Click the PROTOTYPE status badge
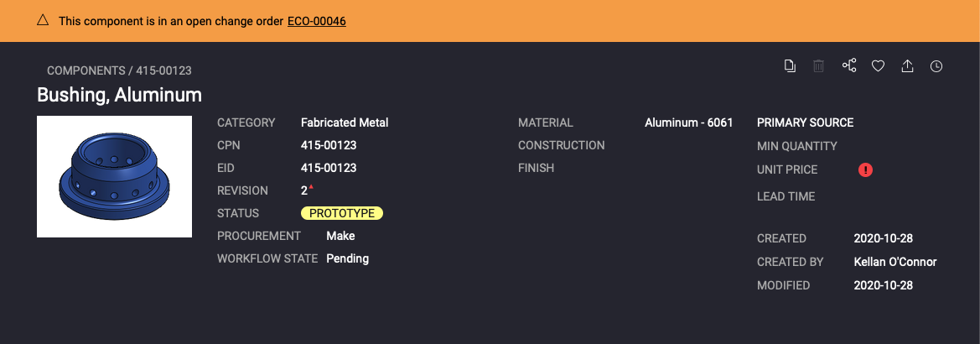This screenshot has width=980, height=344. point(342,213)
